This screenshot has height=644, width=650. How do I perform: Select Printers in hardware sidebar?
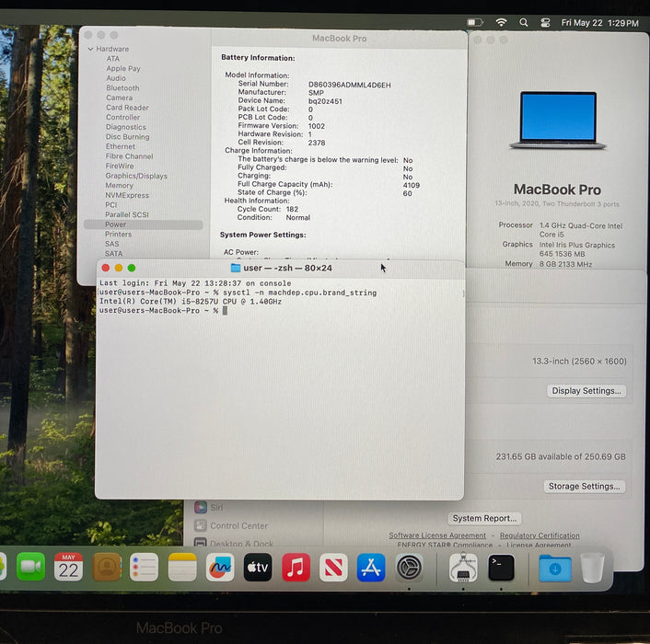tap(118, 235)
